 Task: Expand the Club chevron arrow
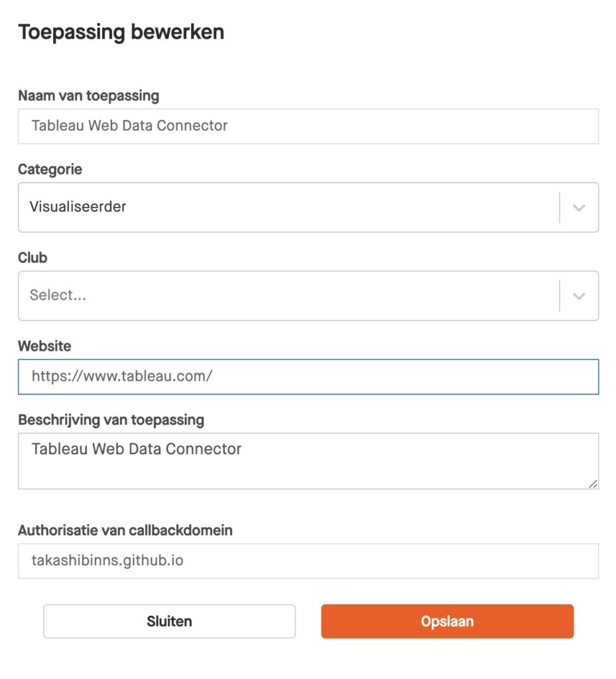click(579, 296)
